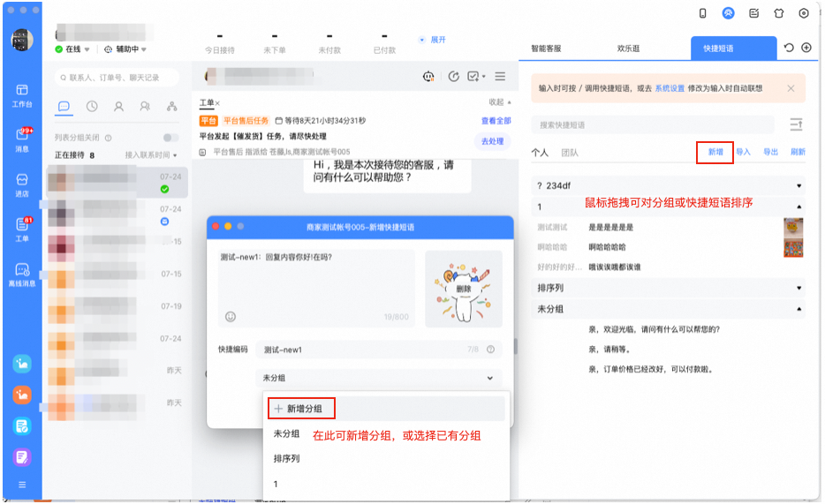Image resolution: width=825 pixels, height=504 pixels.
Task: Click the purple notes app icon in sidebar
Action: pyautogui.click(x=22, y=456)
